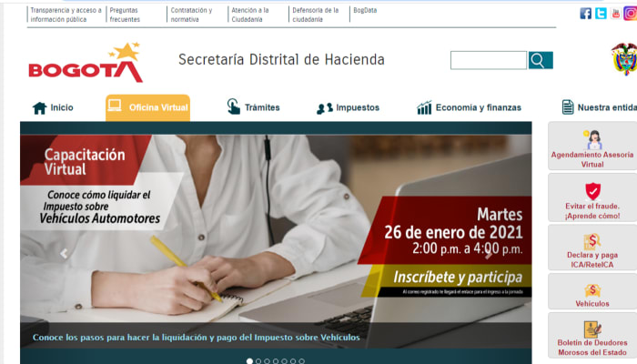Select the first carousel dot
Image resolution: width=637 pixels, height=364 pixels.
(x=249, y=360)
